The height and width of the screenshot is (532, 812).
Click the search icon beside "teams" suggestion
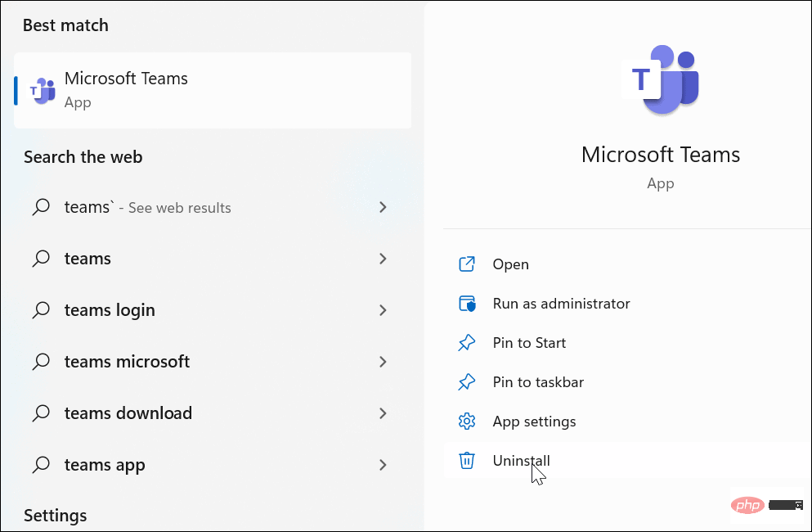click(x=41, y=259)
